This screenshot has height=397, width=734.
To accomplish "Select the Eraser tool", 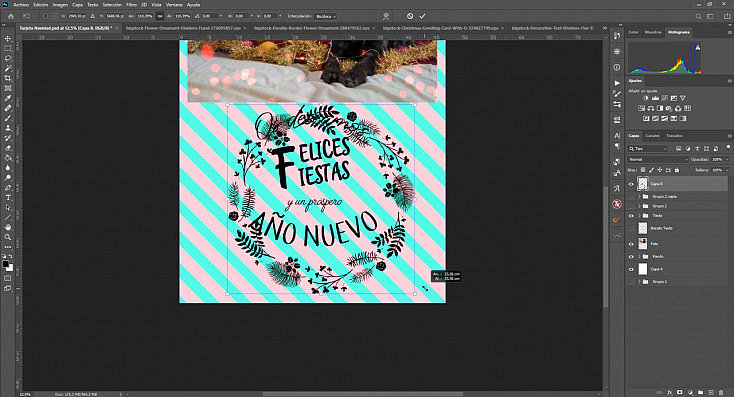I will pos(7,148).
